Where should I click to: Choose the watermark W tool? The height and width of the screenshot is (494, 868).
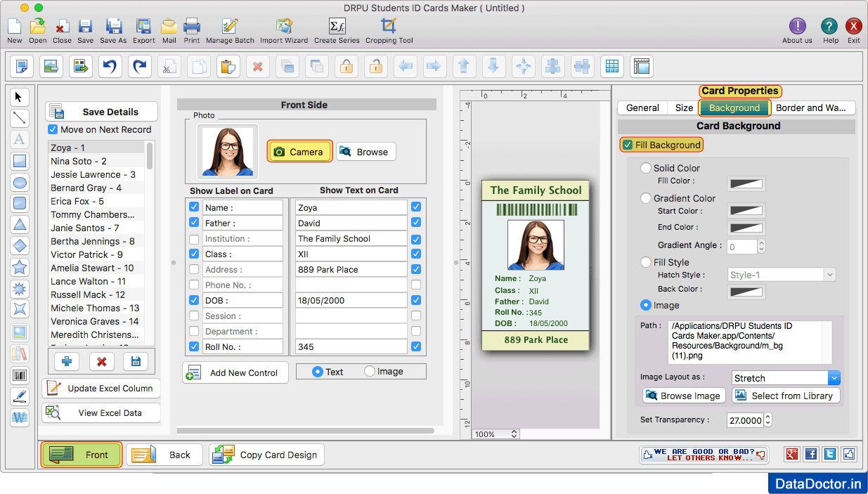(20, 417)
